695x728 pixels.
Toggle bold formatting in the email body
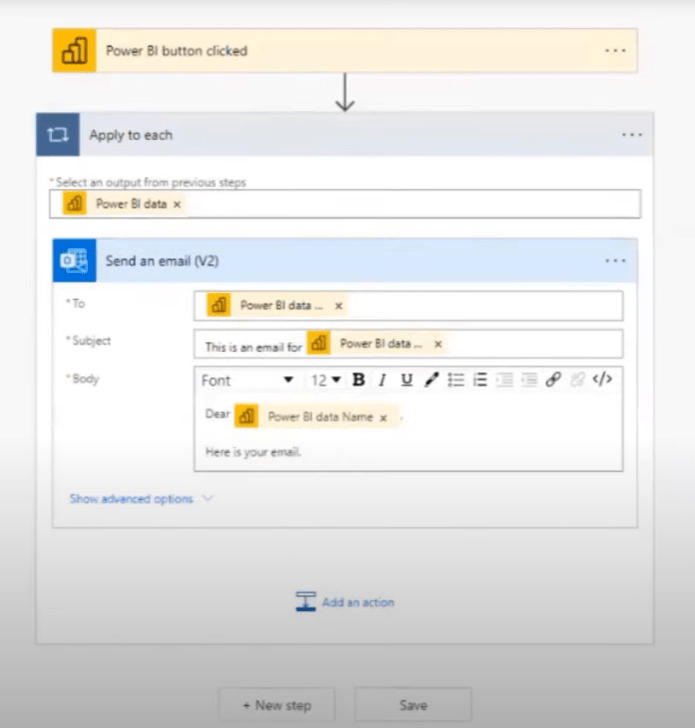tap(358, 380)
